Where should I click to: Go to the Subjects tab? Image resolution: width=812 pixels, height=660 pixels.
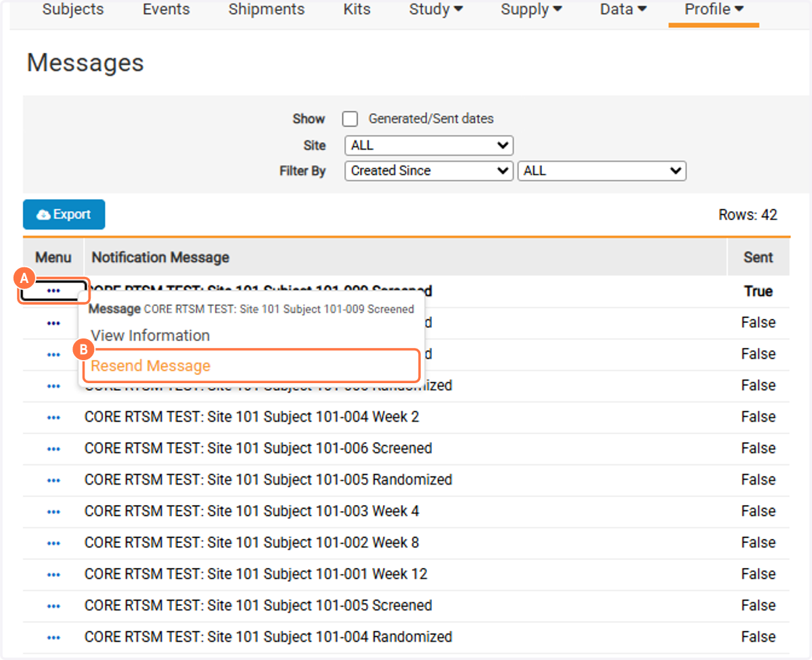tap(73, 9)
